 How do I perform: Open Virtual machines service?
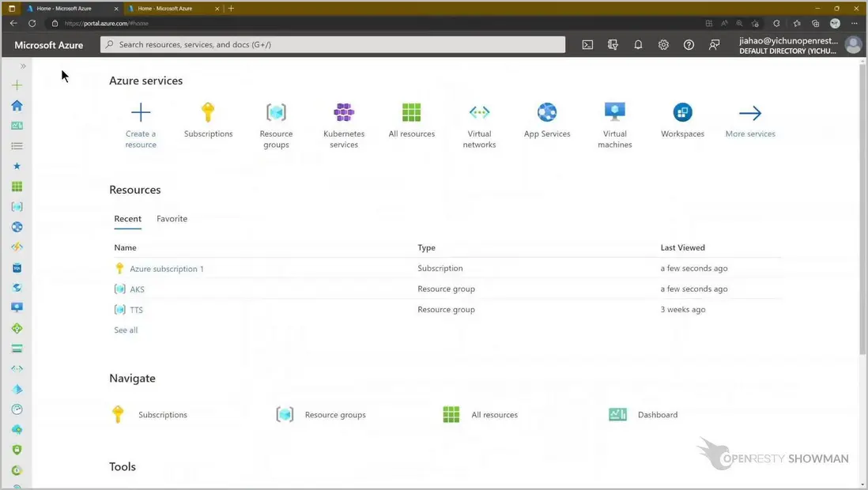pyautogui.click(x=614, y=113)
